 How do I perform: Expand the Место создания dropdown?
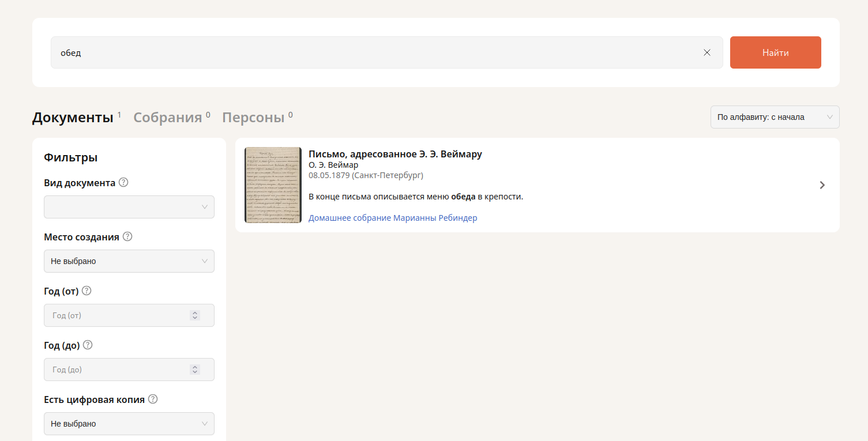129,261
